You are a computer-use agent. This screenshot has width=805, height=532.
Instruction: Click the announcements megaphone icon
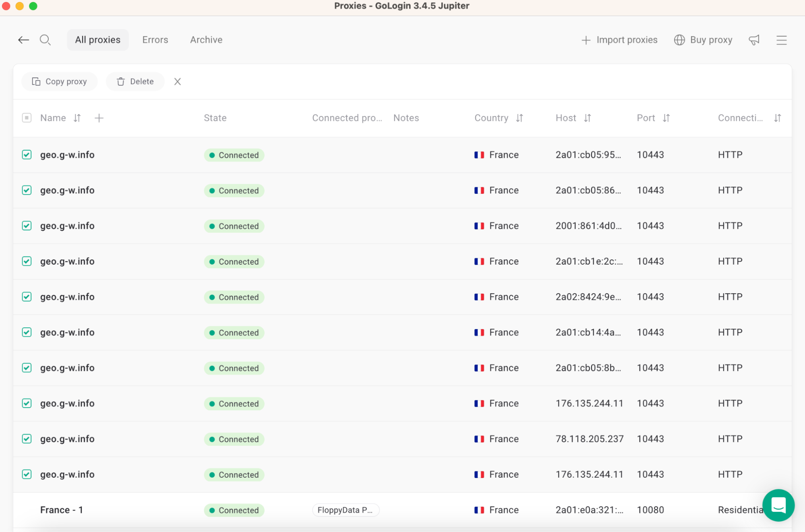[x=754, y=40]
